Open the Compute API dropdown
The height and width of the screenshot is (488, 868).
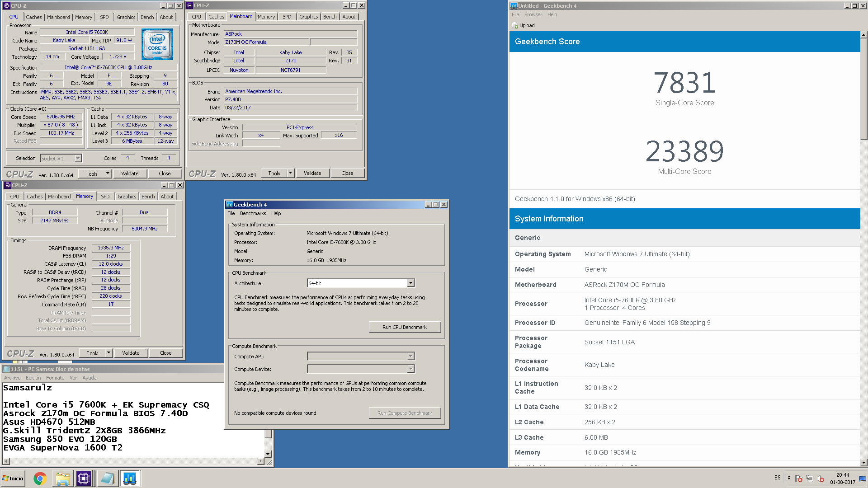click(410, 357)
